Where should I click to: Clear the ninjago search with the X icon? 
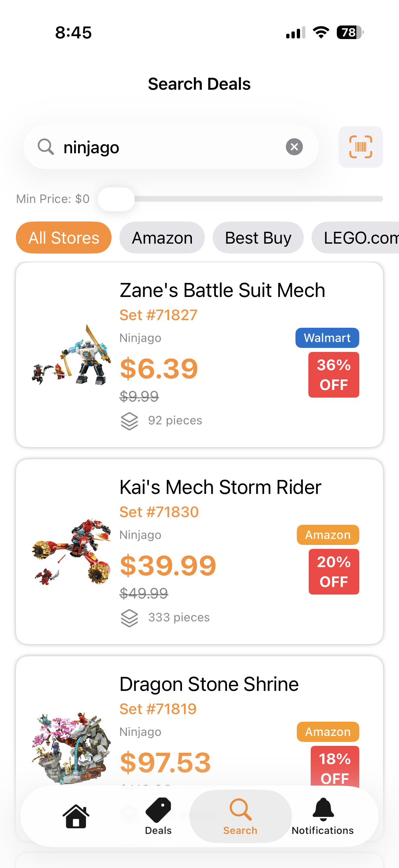pos(294,146)
